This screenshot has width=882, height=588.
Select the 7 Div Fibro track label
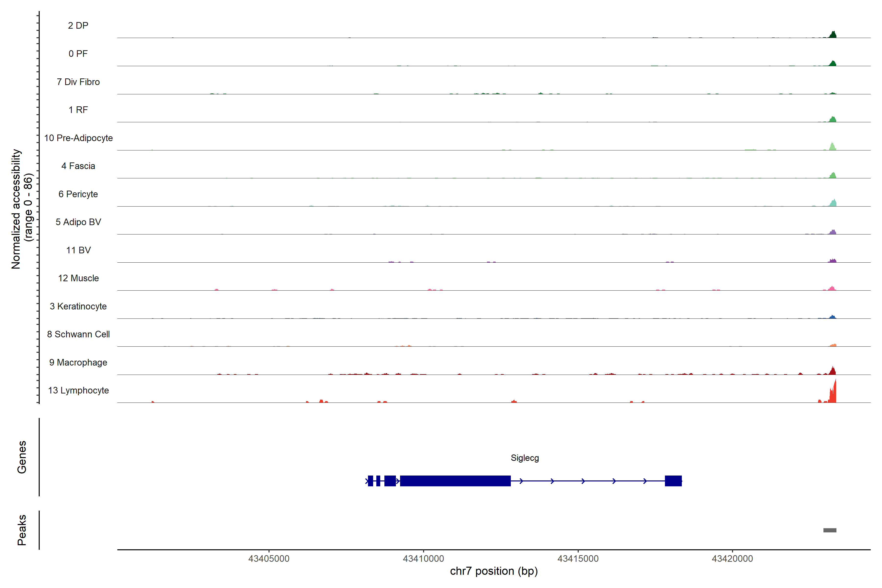[78, 82]
